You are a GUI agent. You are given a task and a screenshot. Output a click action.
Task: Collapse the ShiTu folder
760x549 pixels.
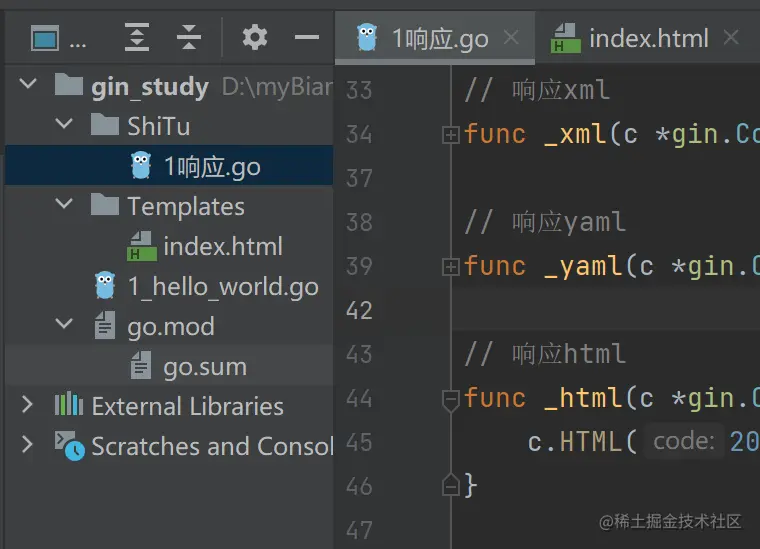(x=64, y=125)
